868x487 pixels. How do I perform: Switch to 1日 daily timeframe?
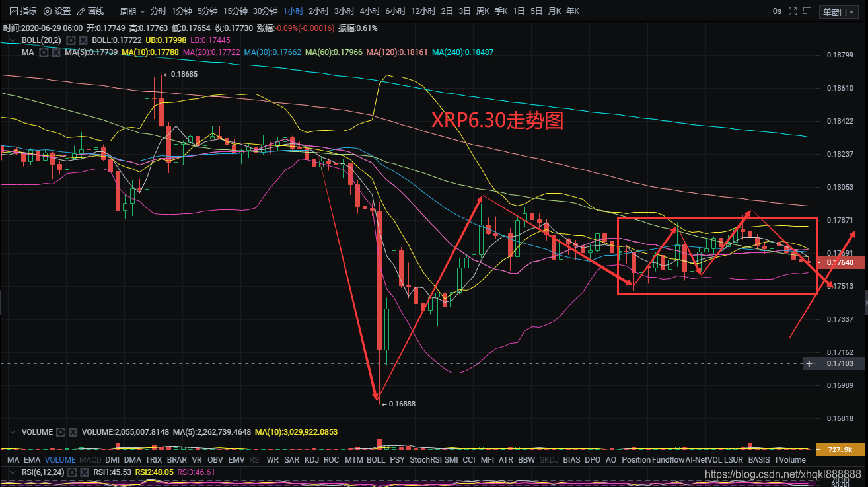[519, 11]
